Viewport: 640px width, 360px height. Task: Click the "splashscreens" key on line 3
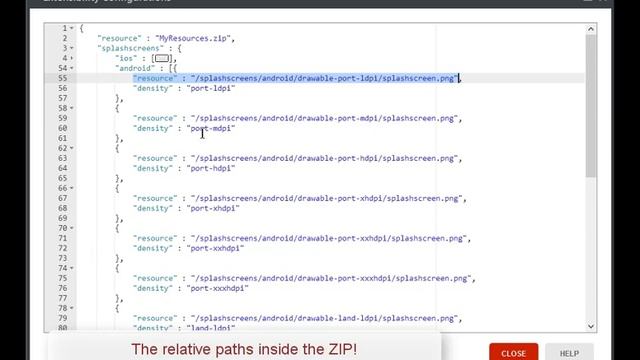131,48
